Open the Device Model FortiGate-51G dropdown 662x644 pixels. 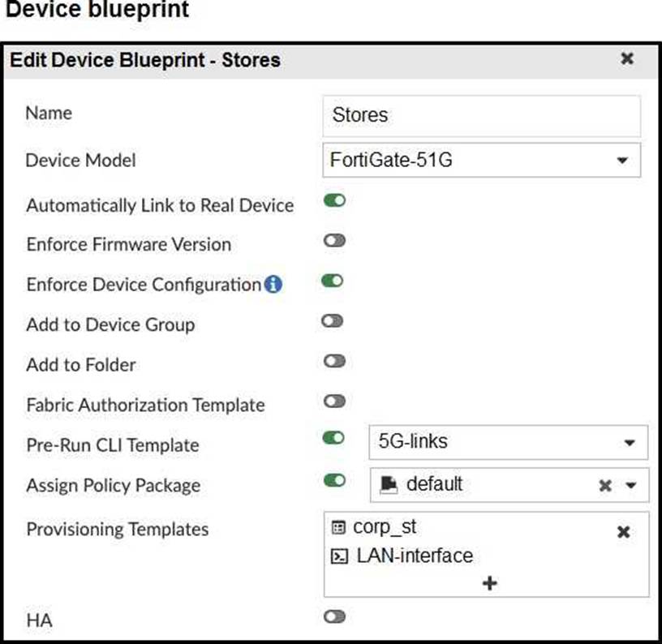(x=621, y=161)
